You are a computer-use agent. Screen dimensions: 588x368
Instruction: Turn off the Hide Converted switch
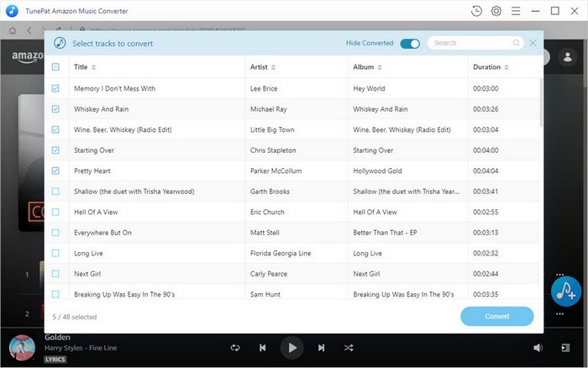coord(410,43)
